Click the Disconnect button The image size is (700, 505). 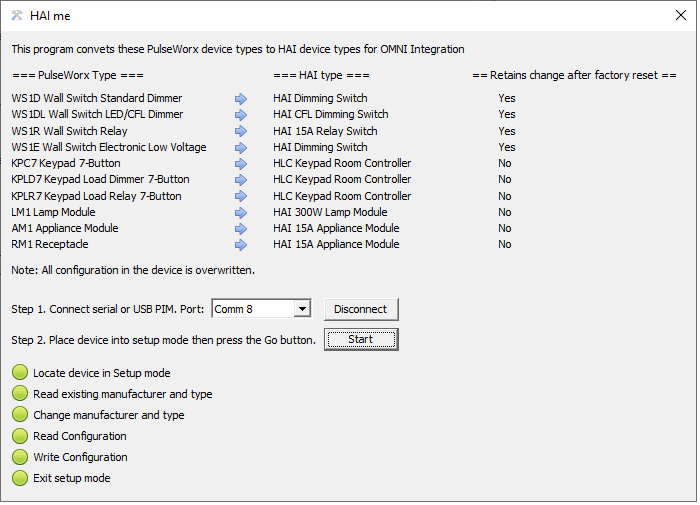pyautogui.click(x=361, y=309)
